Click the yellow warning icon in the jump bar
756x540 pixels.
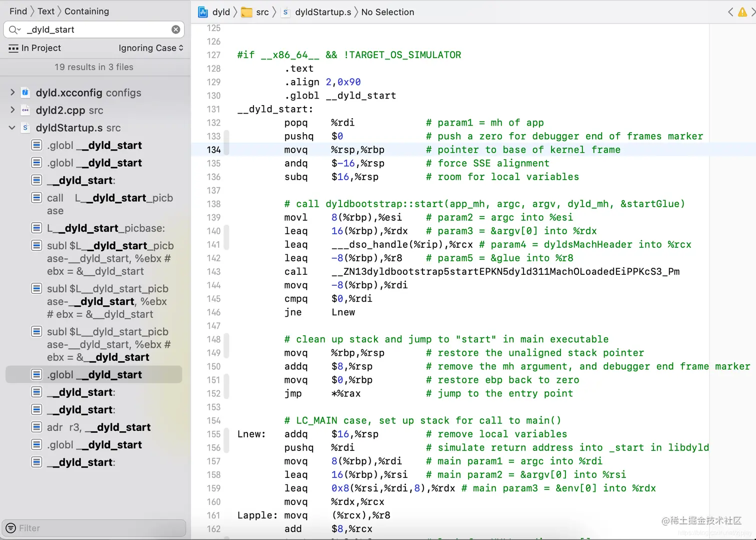(x=742, y=12)
